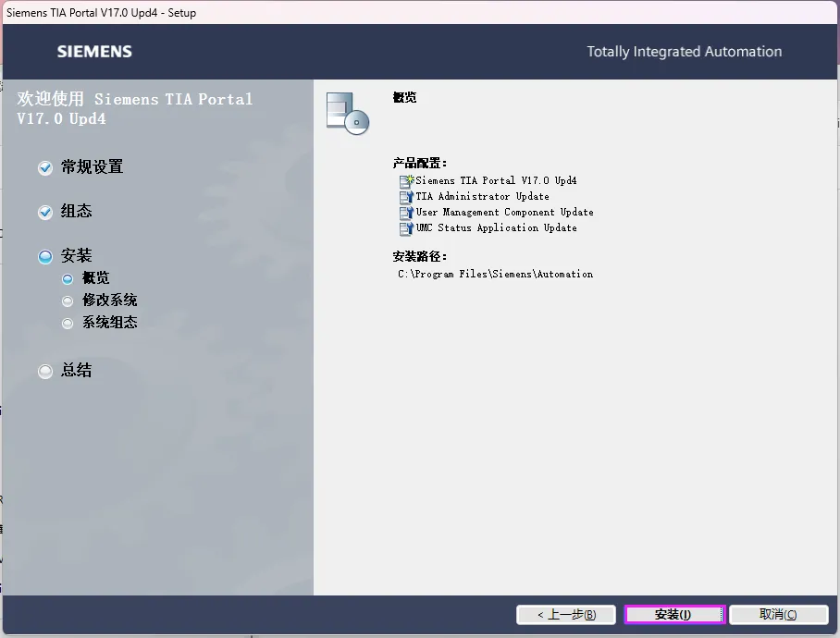Click the install path C:\Program Files\Siemens\Automation

[496, 274]
